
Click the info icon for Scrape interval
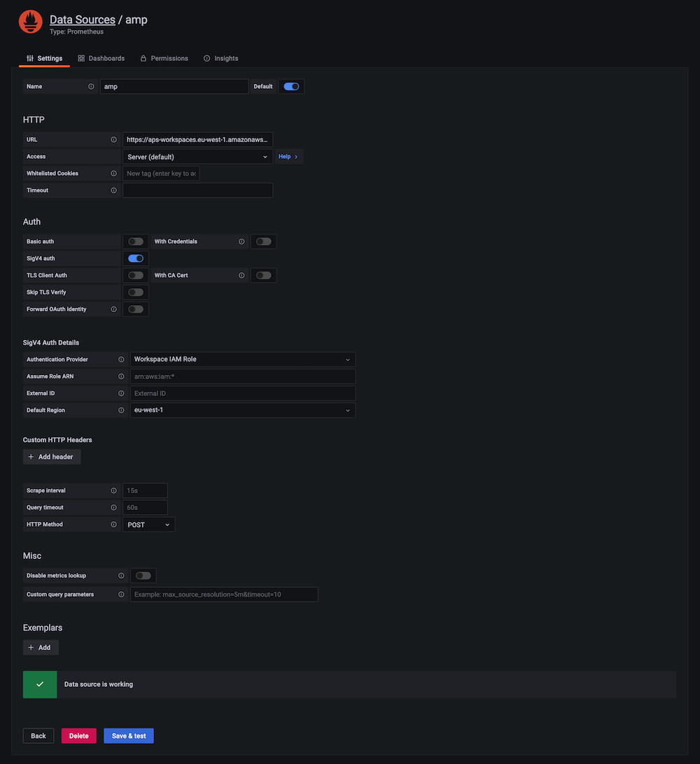(113, 490)
